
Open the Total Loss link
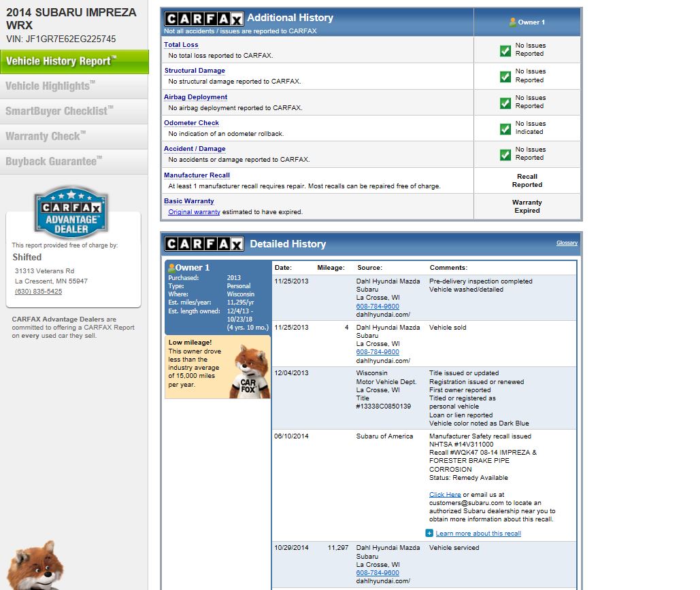181,45
